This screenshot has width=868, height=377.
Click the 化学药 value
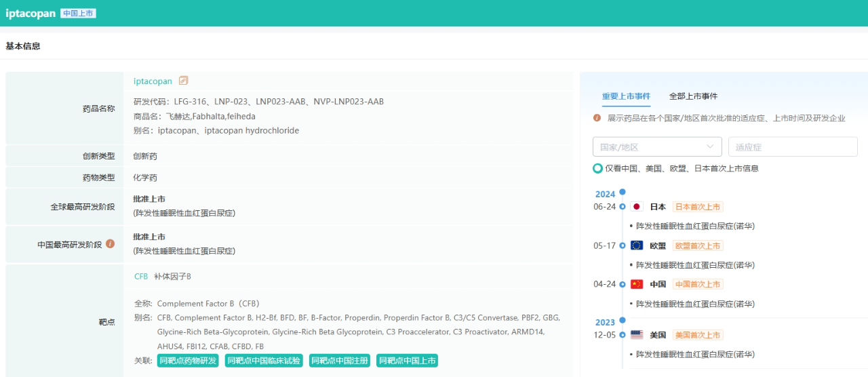145,178
